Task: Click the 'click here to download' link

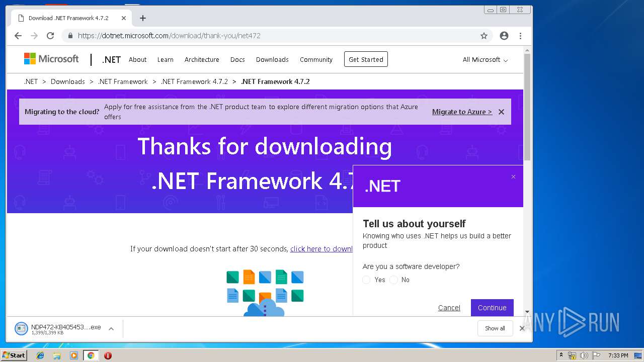Action: 321,249
